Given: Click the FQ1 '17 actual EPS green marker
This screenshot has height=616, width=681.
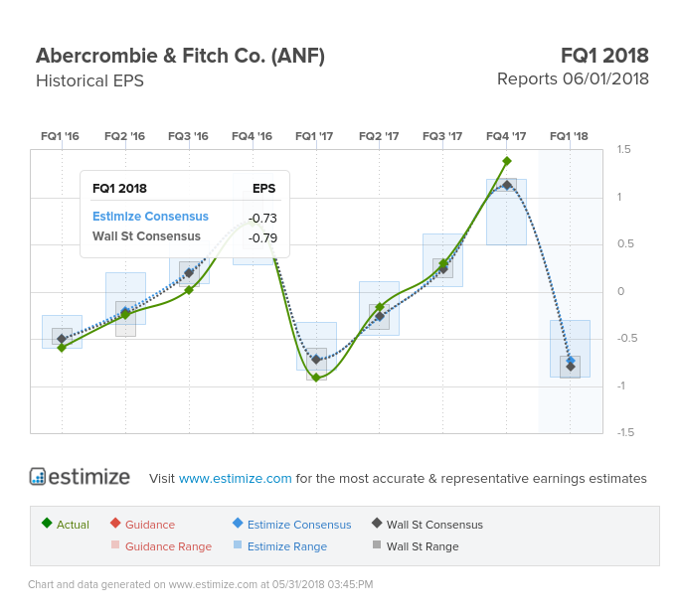Looking at the screenshot, I should 316,378.
